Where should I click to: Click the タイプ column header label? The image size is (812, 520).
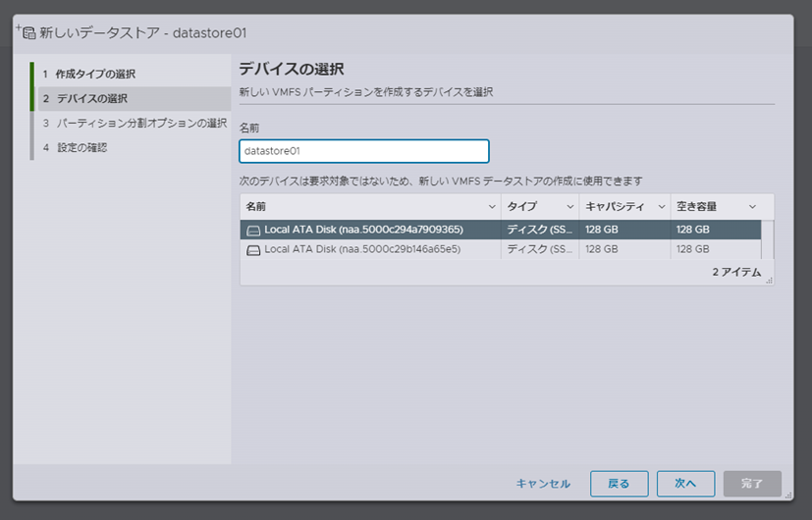pyautogui.click(x=522, y=206)
